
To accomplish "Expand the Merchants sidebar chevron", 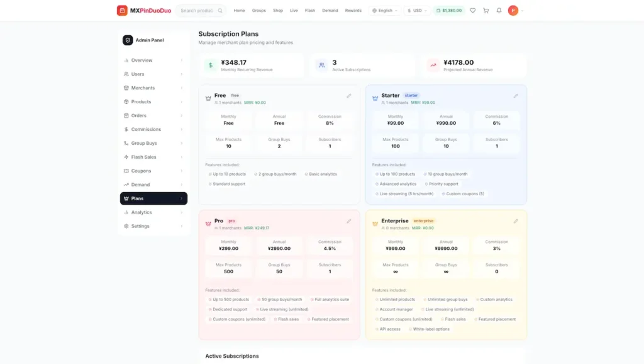I will [x=182, y=88].
